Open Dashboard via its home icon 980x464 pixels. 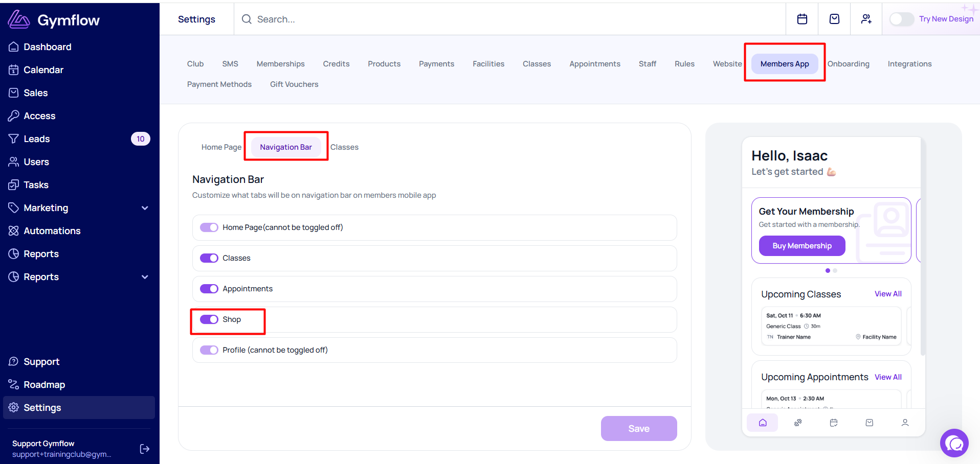[x=14, y=47]
